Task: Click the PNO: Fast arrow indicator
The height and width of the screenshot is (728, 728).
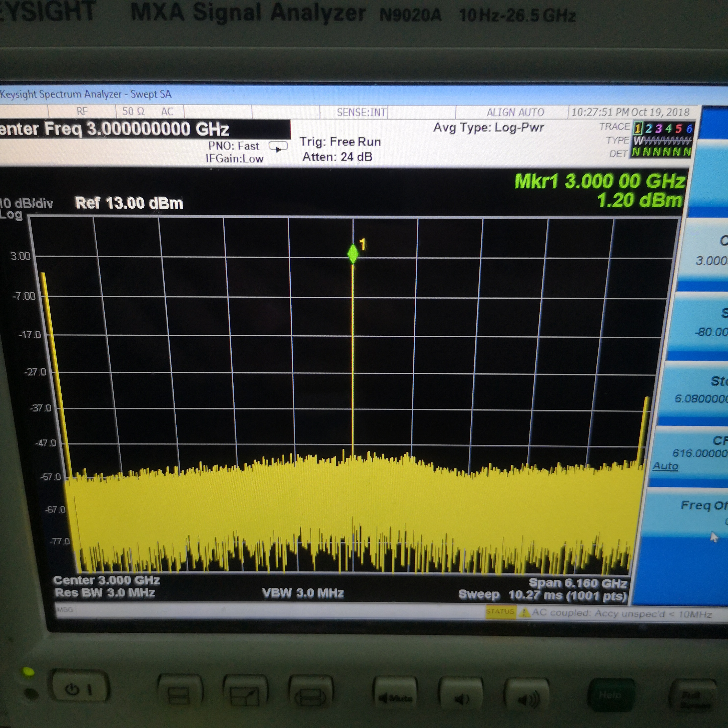Action: [x=278, y=146]
